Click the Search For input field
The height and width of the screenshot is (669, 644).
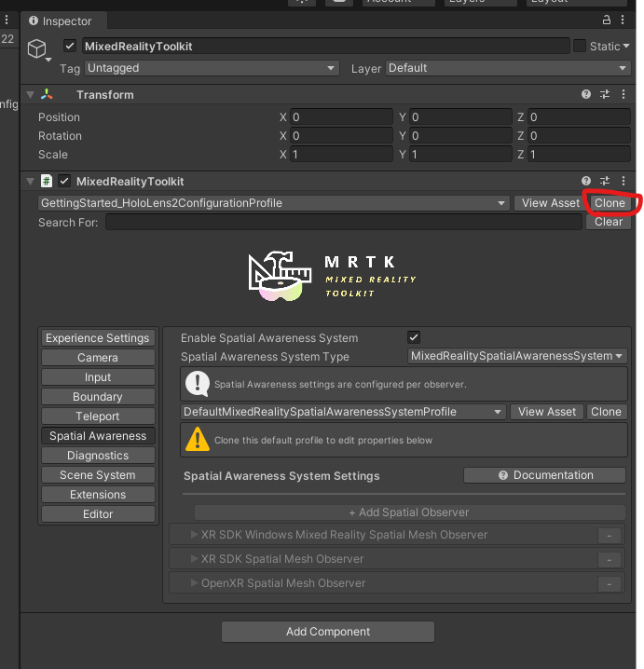(x=344, y=222)
